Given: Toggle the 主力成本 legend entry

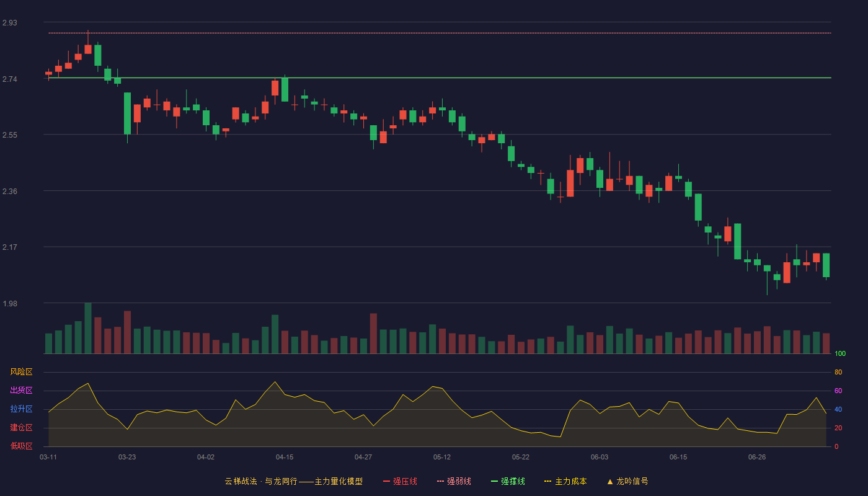Looking at the screenshot, I should pos(565,481).
